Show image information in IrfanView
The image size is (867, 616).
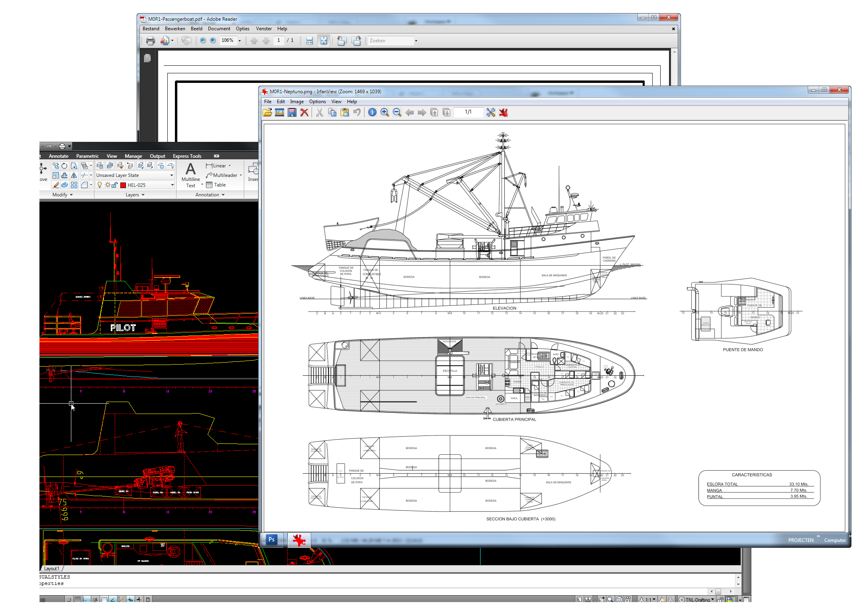(372, 113)
